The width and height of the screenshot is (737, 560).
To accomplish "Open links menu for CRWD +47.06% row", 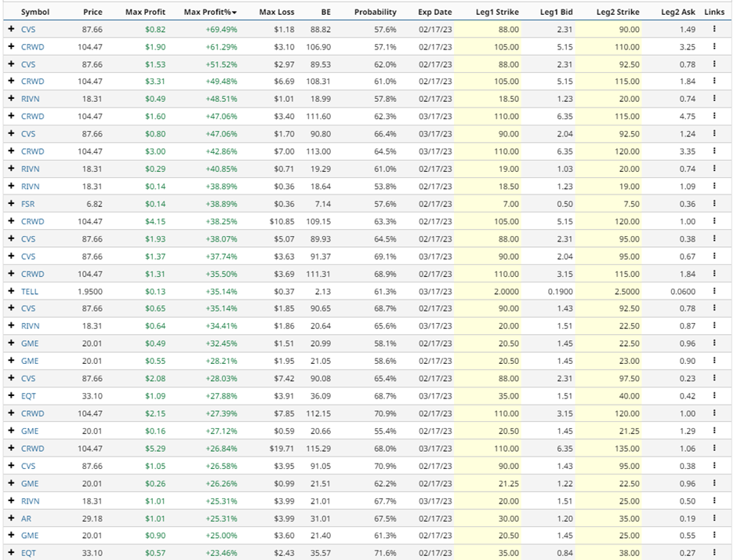I will (714, 116).
